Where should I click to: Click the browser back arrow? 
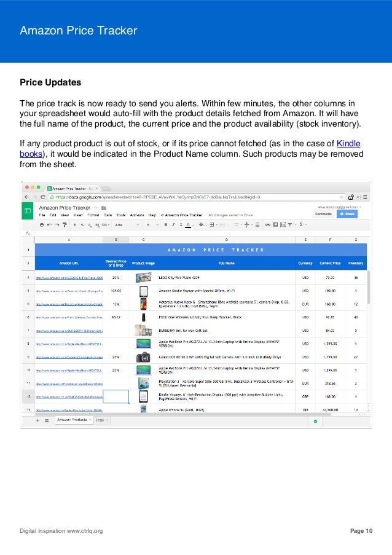pyautogui.click(x=27, y=197)
